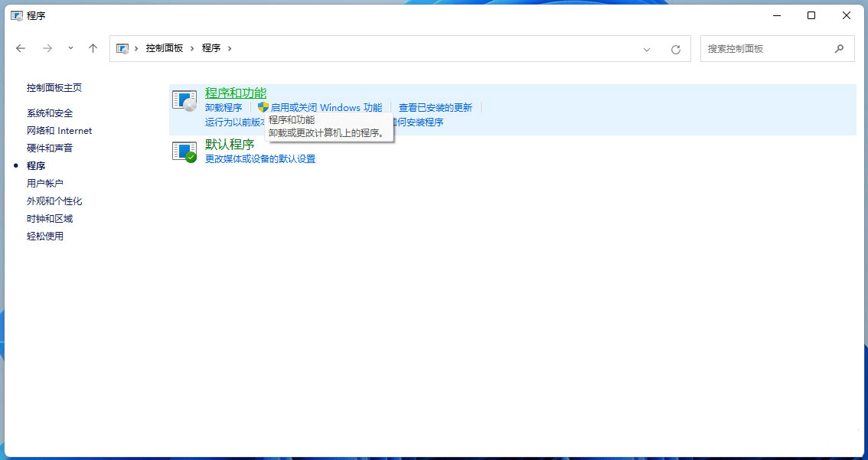Go forward with the right arrow
The width and height of the screenshot is (868, 460).
click(47, 48)
